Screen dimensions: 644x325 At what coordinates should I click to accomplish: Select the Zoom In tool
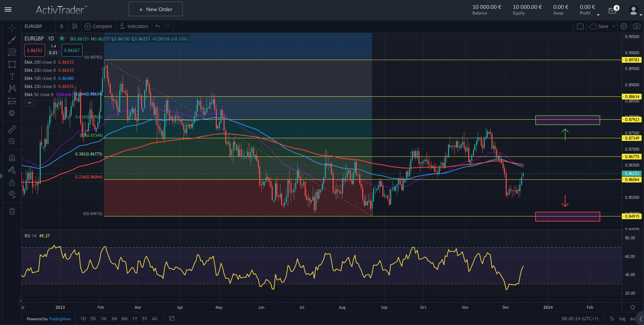(12, 141)
